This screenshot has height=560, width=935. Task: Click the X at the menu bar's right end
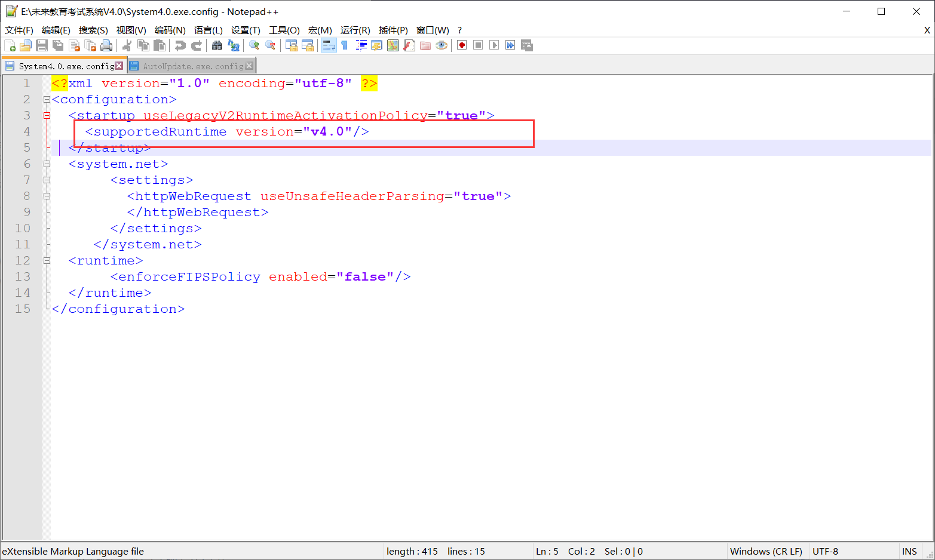click(x=927, y=30)
